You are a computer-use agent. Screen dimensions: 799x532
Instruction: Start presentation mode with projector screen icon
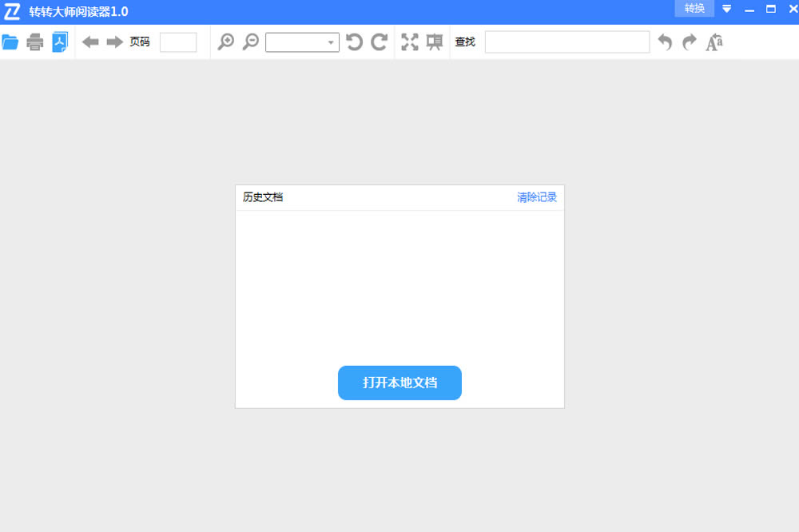point(435,42)
